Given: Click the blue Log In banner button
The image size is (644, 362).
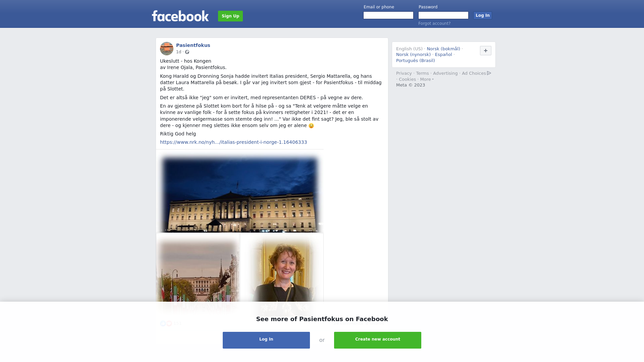Looking at the screenshot, I should (266, 340).
